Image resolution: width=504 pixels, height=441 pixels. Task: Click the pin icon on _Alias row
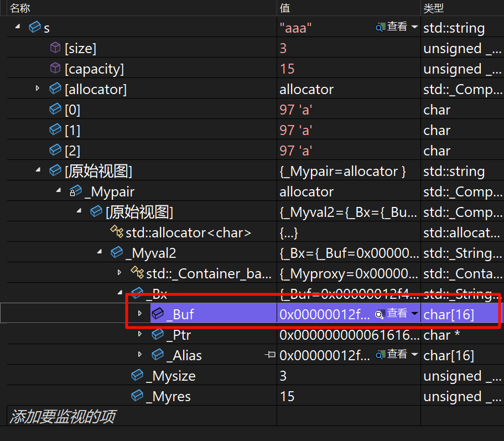[270, 355]
